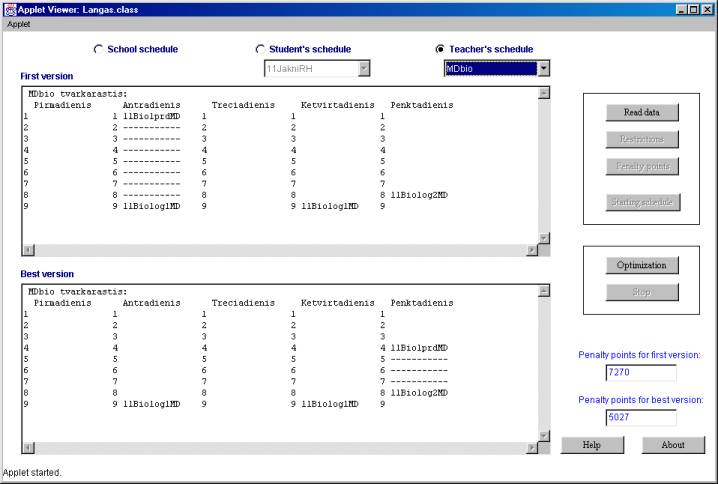Click the Restrictions button

pos(641,139)
